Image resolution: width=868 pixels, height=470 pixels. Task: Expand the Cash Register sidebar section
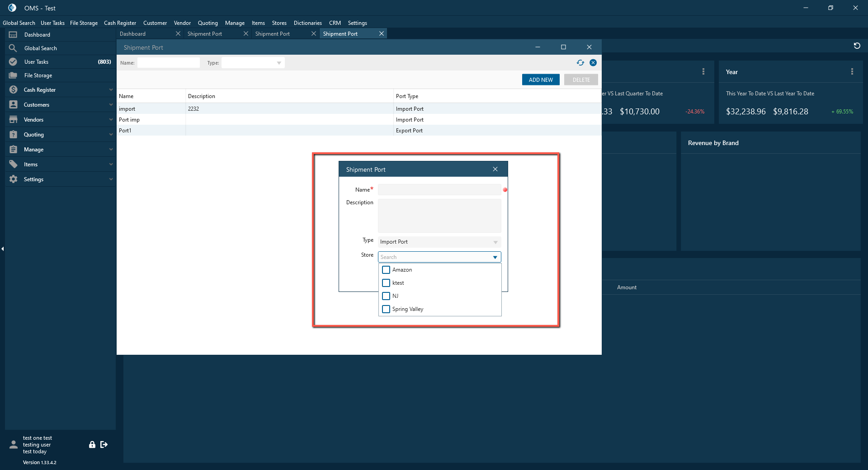coord(111,90)
